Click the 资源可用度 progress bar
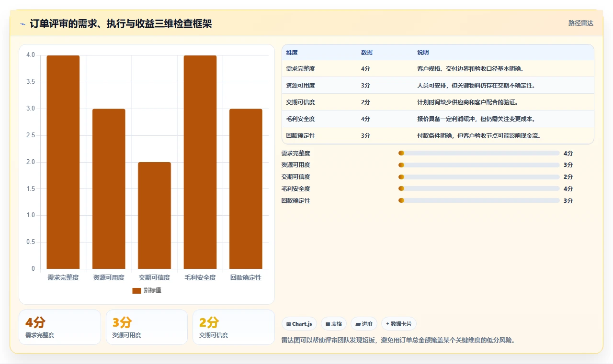 [x=479, y=165]
